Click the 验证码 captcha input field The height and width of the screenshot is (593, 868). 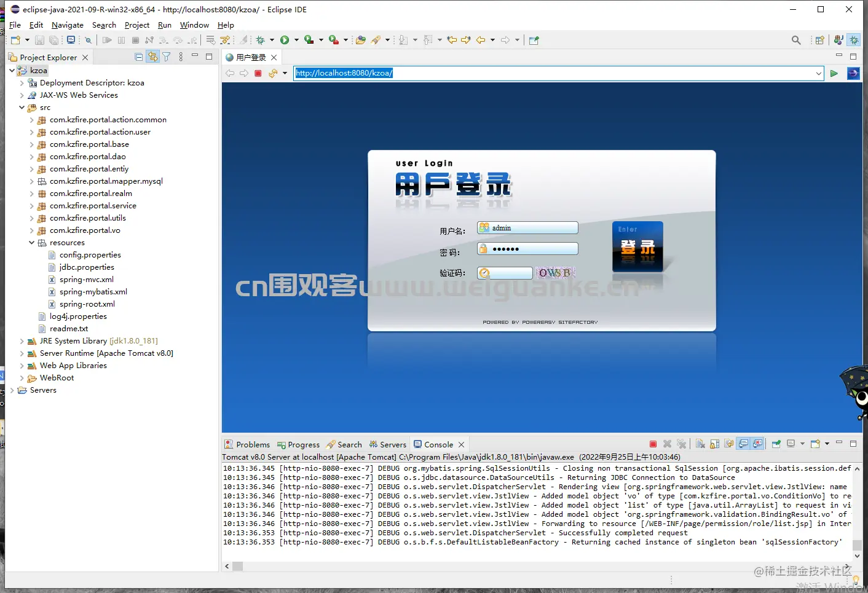click(x=505, y=273)
